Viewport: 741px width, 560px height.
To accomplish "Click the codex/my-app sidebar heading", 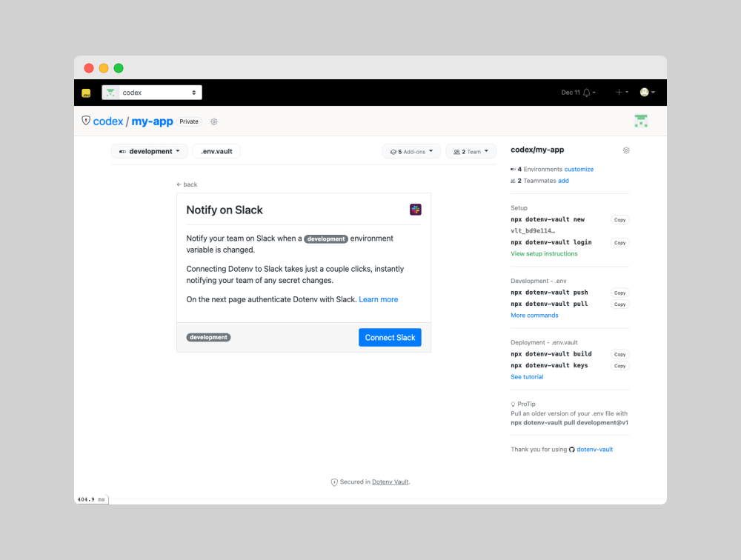I will (x=537, y=150).
